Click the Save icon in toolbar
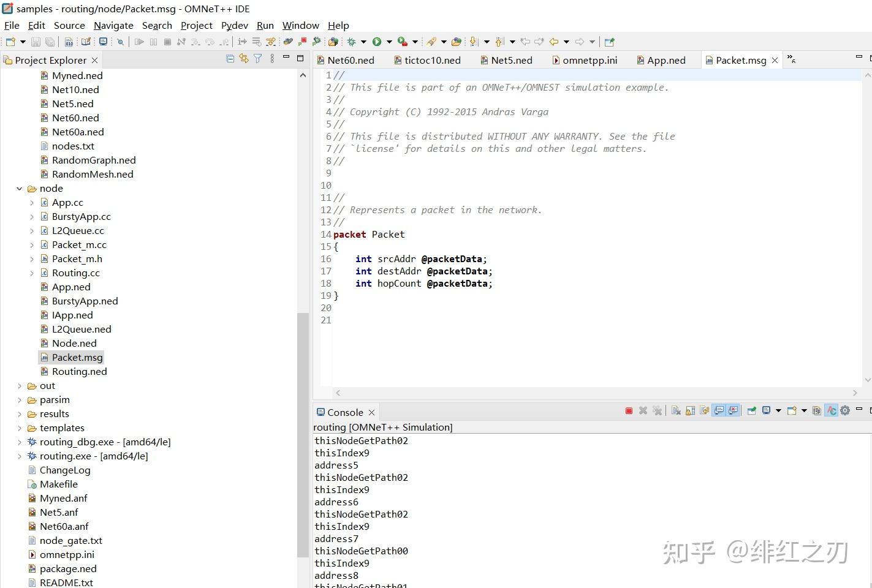872x588 pixels. 36,42
